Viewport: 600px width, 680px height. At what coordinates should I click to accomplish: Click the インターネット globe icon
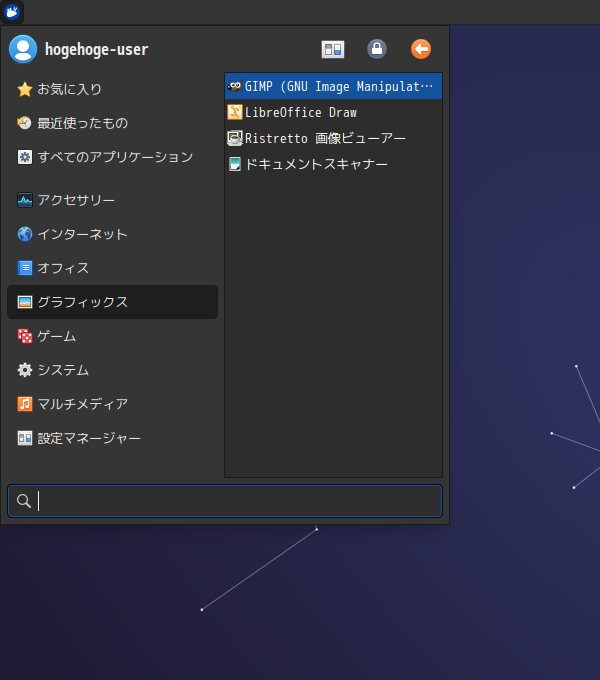[25, 234]
